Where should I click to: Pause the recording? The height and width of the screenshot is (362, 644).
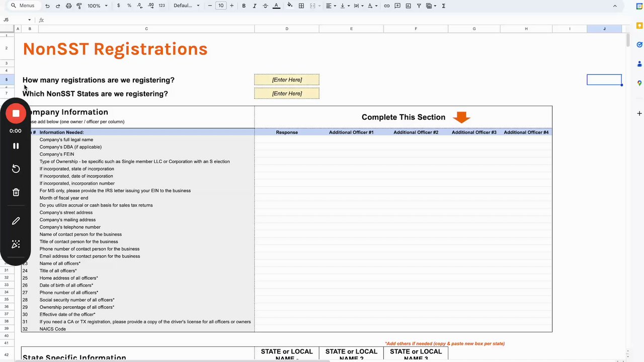[x=16, y=146]
